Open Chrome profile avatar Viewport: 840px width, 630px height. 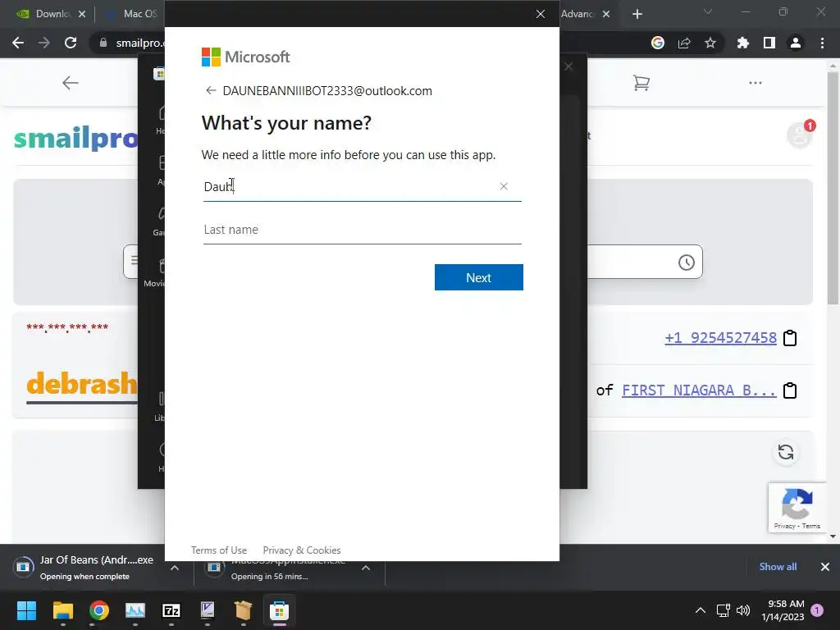pos(796,43)
